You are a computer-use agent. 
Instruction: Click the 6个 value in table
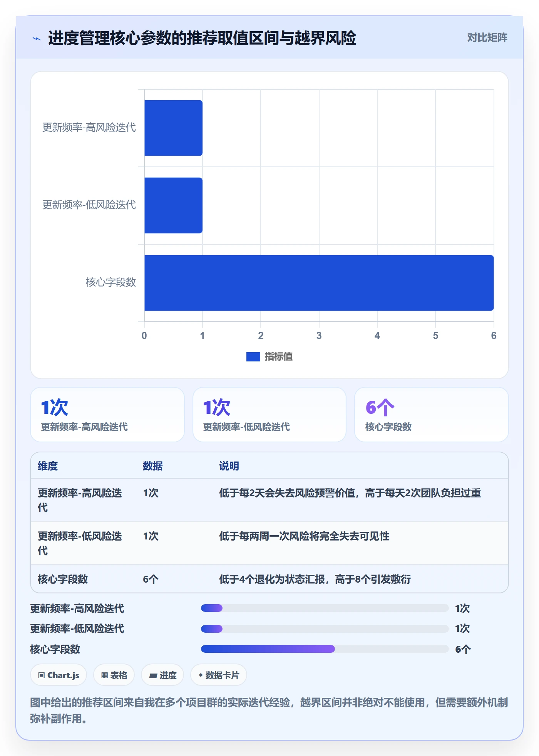coord(151,579)
